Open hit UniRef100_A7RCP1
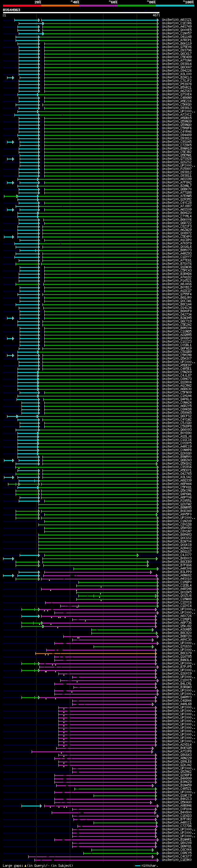197x868 pixels. [177, 40]
